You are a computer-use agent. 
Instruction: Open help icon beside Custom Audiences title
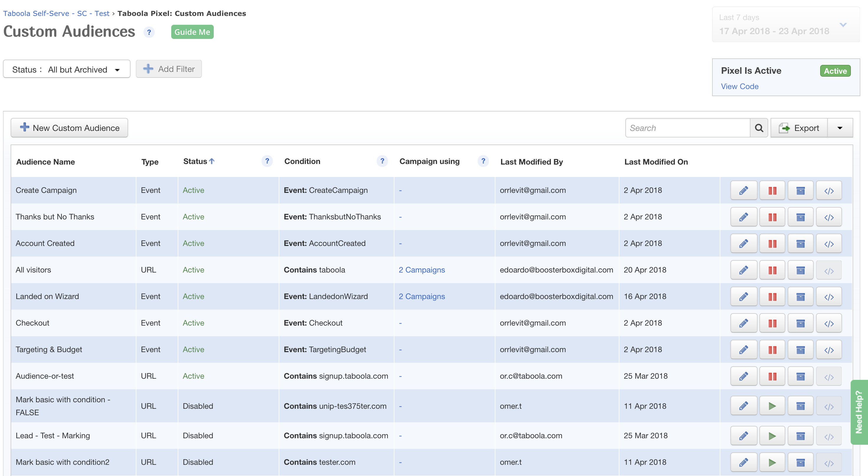[x=149, y=32]
